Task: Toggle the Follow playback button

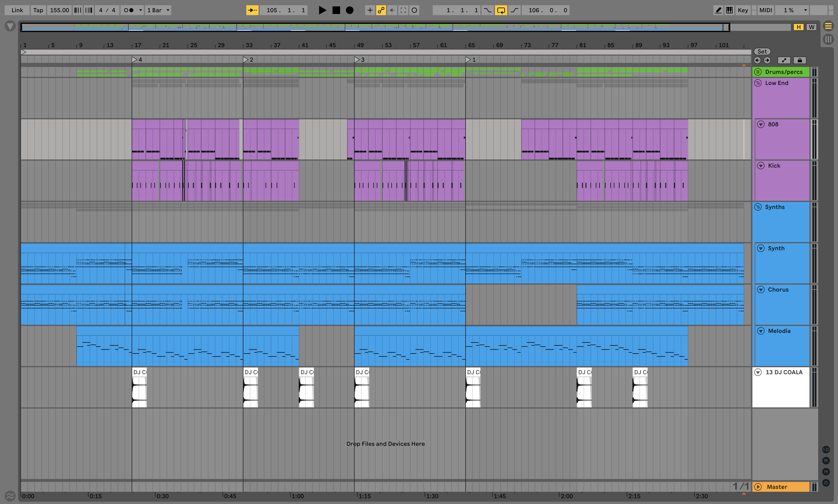Action: pos(252,10)
